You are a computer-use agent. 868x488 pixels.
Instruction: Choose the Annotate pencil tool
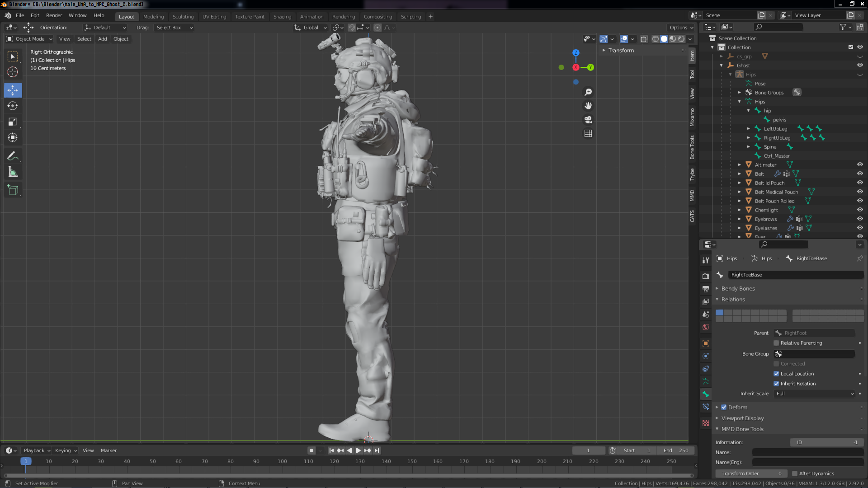coord(13,156)
